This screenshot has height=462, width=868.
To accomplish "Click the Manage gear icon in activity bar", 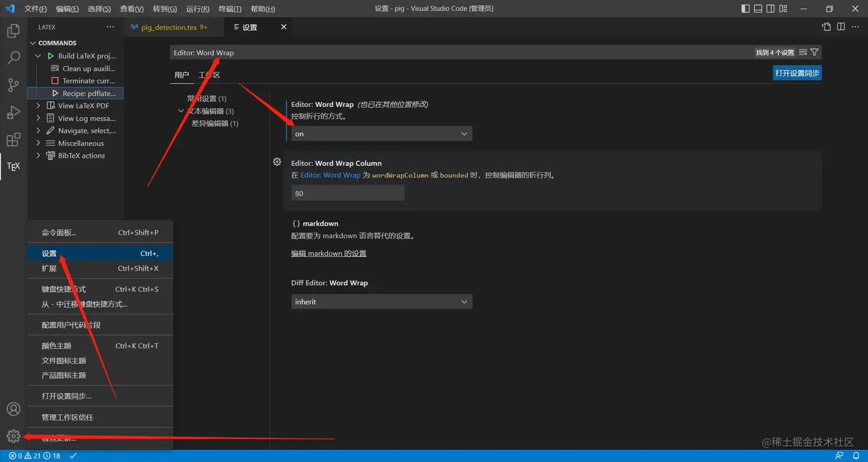I will 13,437.
